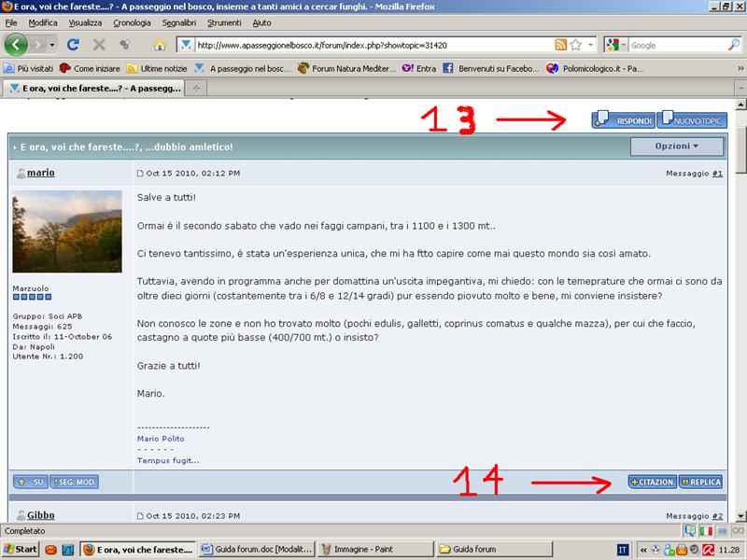Screen dimensions: 747x560
Task: Click the RISPONDI reply button
Action: pyautogui.click(x=623, y=120)
